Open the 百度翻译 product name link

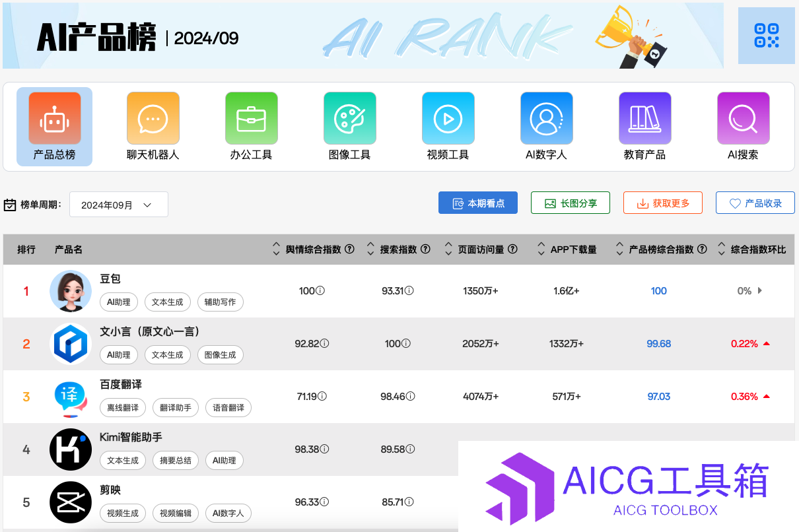coord(121,385)
